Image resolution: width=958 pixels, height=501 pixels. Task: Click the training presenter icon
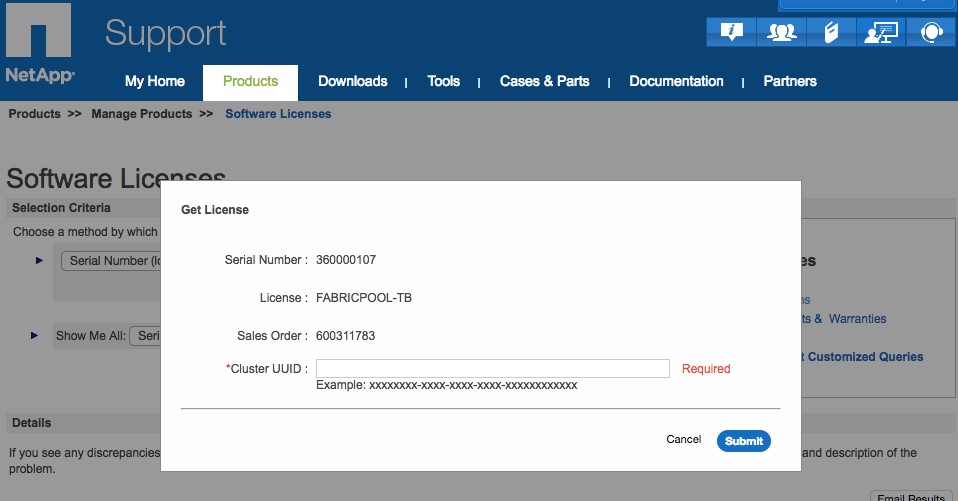880,32
